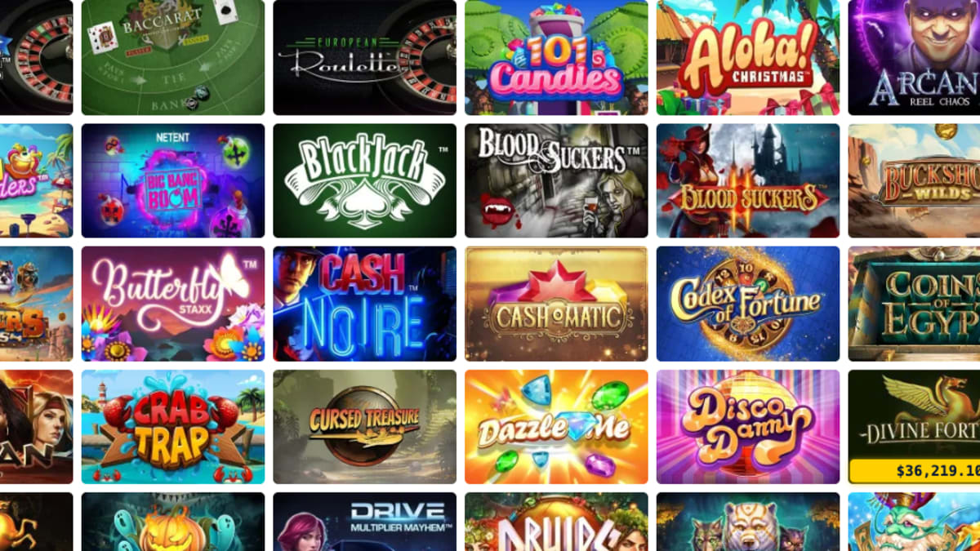The width and height of the screenshot is (980, 551).
Task: Open the original Blood Suckers slot
Action: coord(556,180)
